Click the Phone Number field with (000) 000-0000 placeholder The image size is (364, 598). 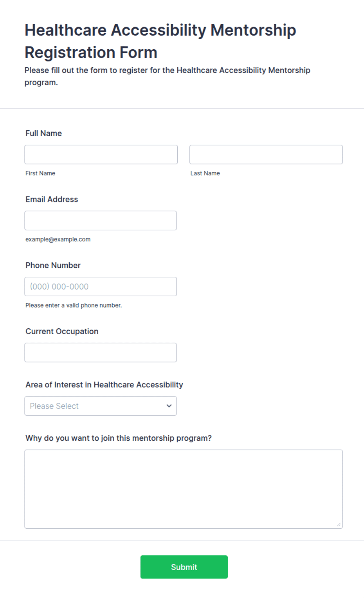(x=101, y=286)
